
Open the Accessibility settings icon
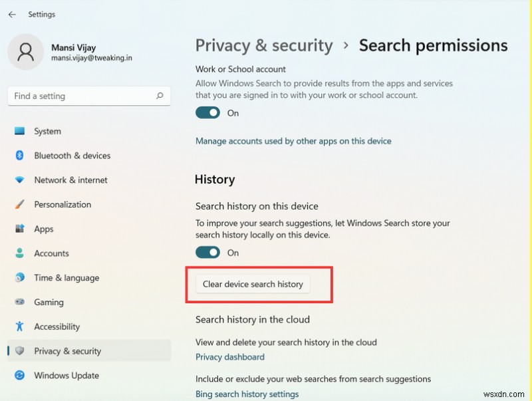click(x=20, y=327)
